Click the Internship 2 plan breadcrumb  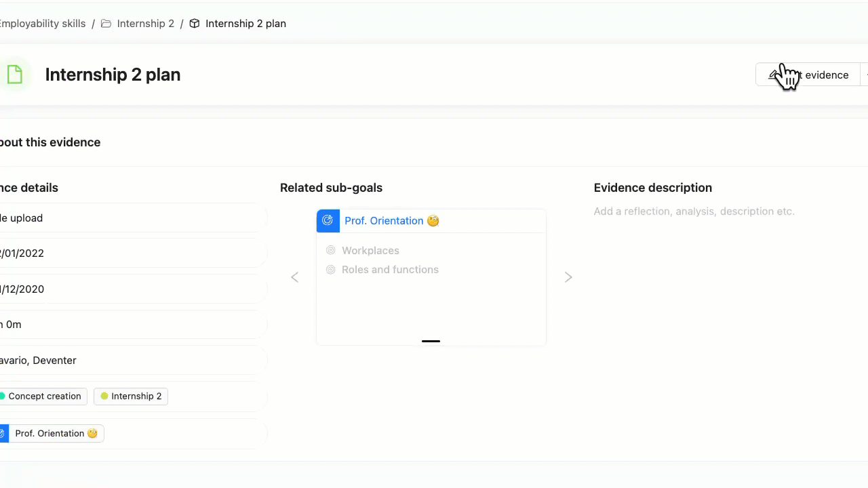(245, 24)
